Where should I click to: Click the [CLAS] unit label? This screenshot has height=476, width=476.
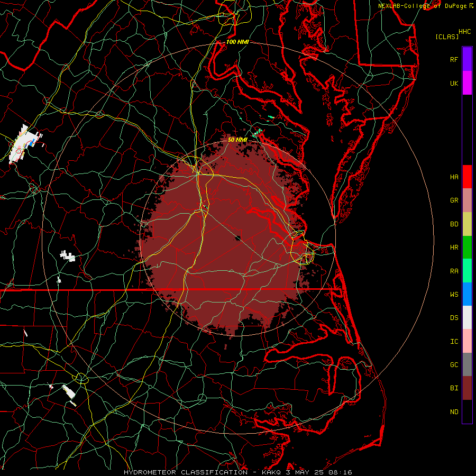click(x=447, y=36)
